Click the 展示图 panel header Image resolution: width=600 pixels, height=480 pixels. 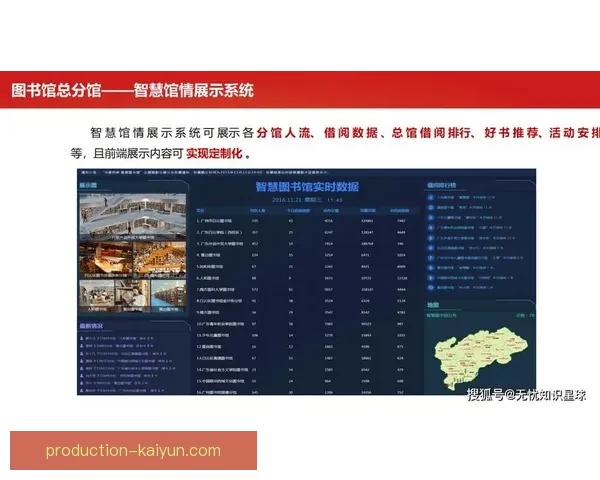[x=88, y=185]
